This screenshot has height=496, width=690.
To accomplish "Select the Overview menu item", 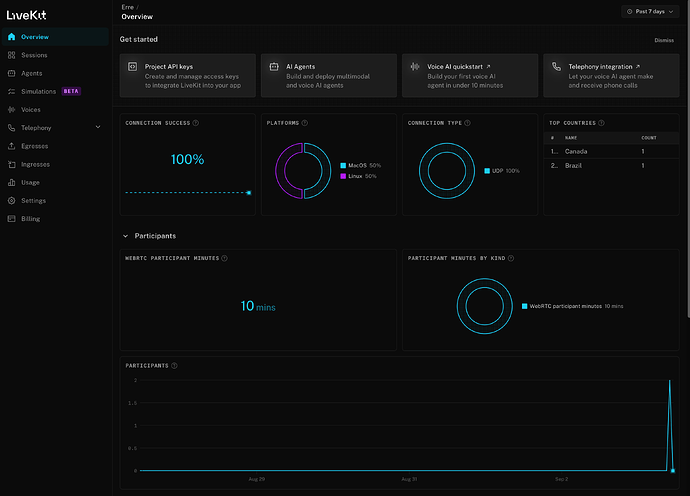I will [x=55, y=37].
